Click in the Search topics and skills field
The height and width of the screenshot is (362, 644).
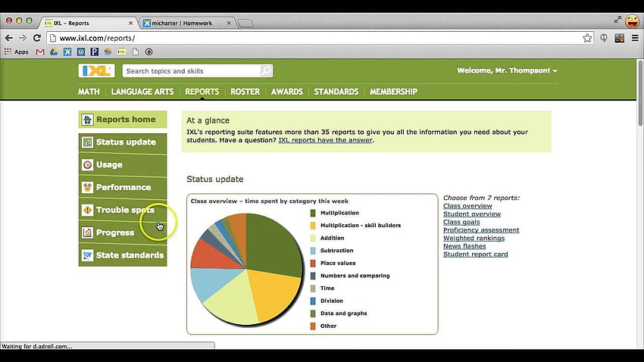point(192,70)
